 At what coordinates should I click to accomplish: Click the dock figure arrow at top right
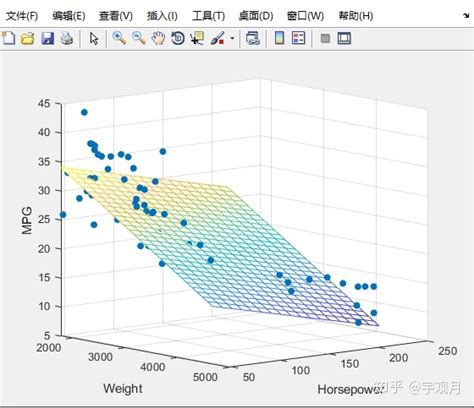467,16
